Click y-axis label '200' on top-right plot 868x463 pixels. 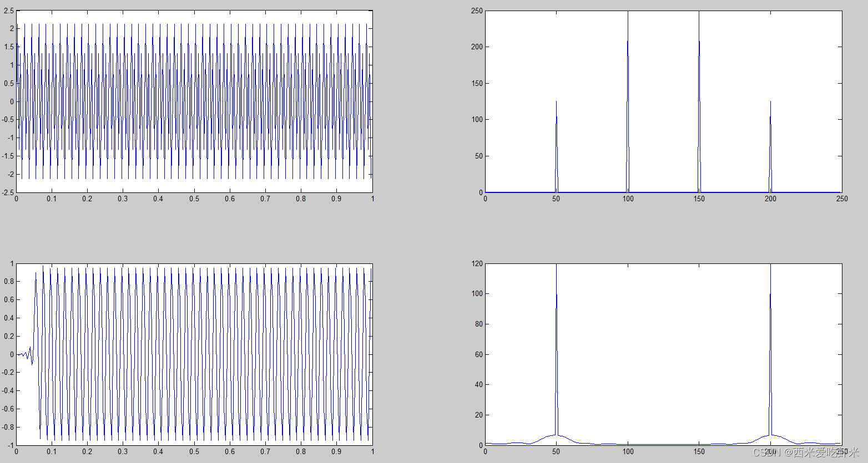[x=477, y=47]
